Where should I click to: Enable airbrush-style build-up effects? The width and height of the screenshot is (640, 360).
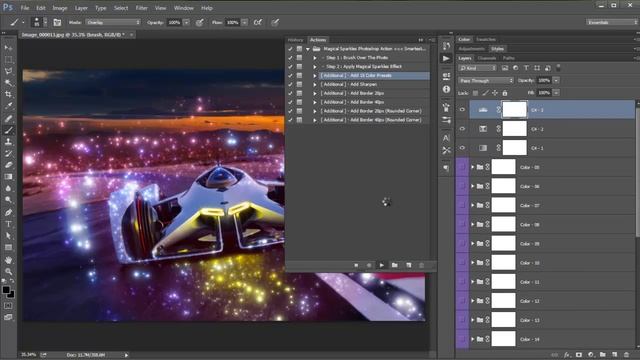pyautogui.click(x=258, y=22)
